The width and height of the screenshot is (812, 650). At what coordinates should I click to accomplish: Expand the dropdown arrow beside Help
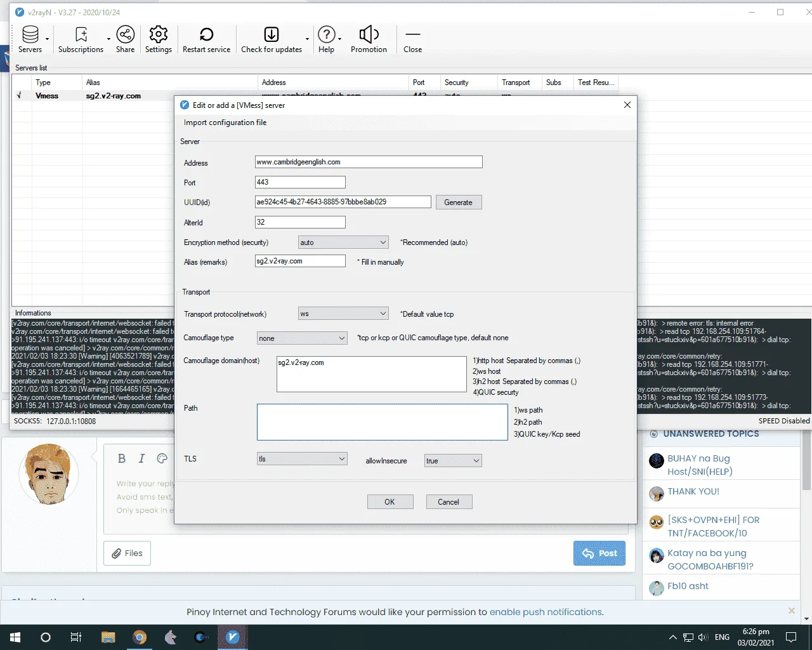pos(339,39)
